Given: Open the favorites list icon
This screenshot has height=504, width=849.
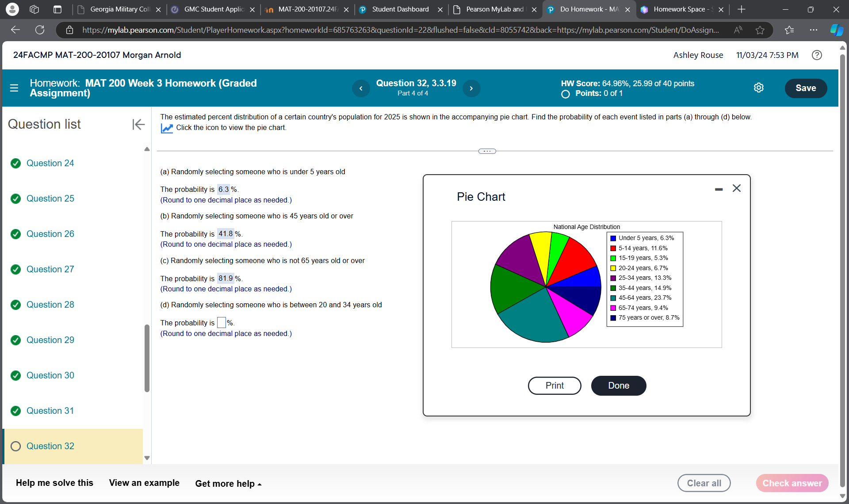Looking at the screenshot, I should (789, 30).
